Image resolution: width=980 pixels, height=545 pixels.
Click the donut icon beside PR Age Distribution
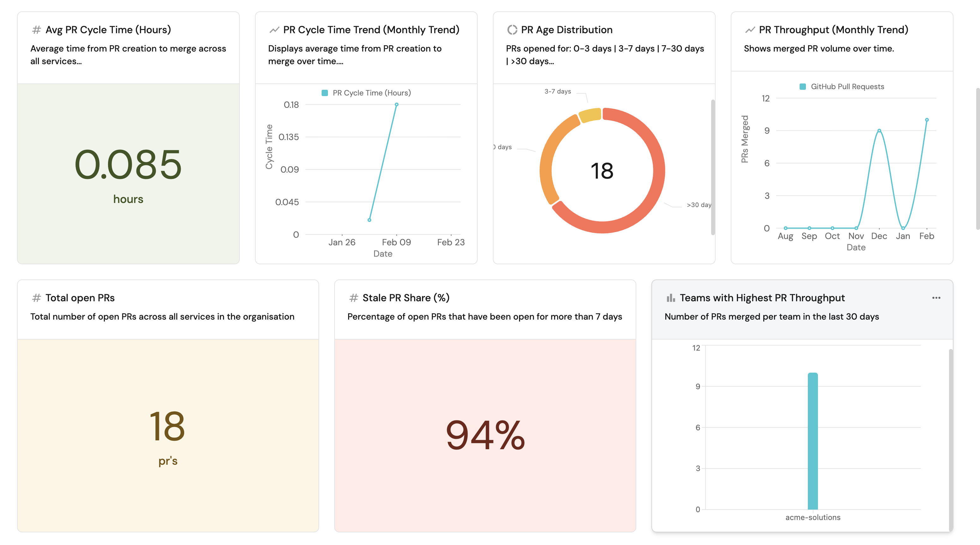512,30
